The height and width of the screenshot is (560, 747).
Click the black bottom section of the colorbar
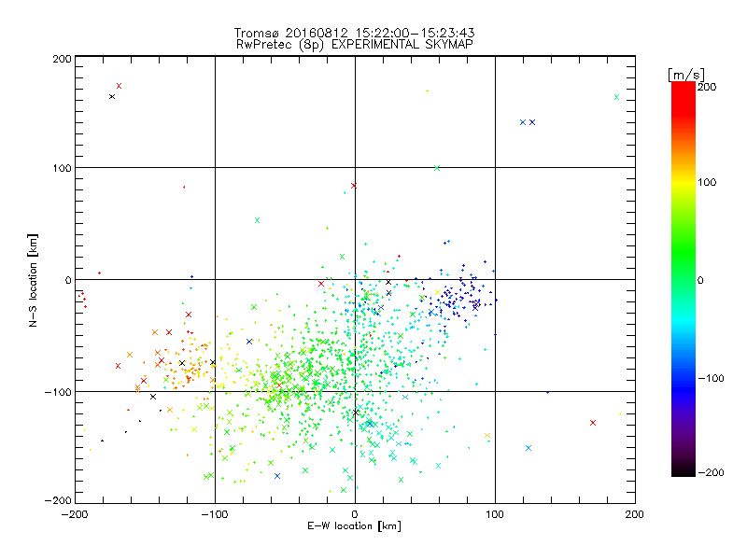(684, 469)
